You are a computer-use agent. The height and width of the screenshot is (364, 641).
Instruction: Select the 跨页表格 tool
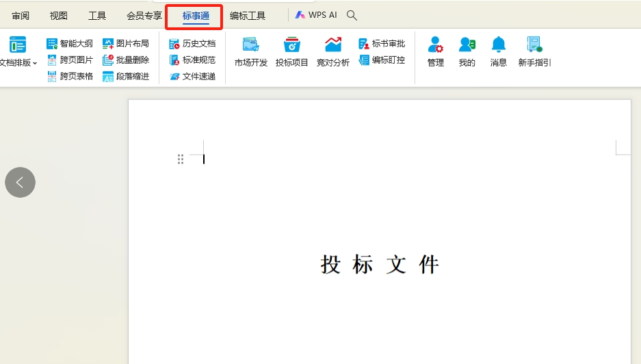[70, 76]
